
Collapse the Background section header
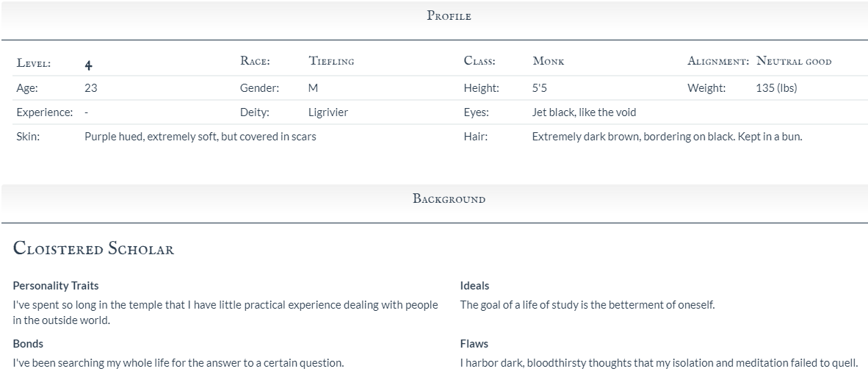(x=434, y=204)
